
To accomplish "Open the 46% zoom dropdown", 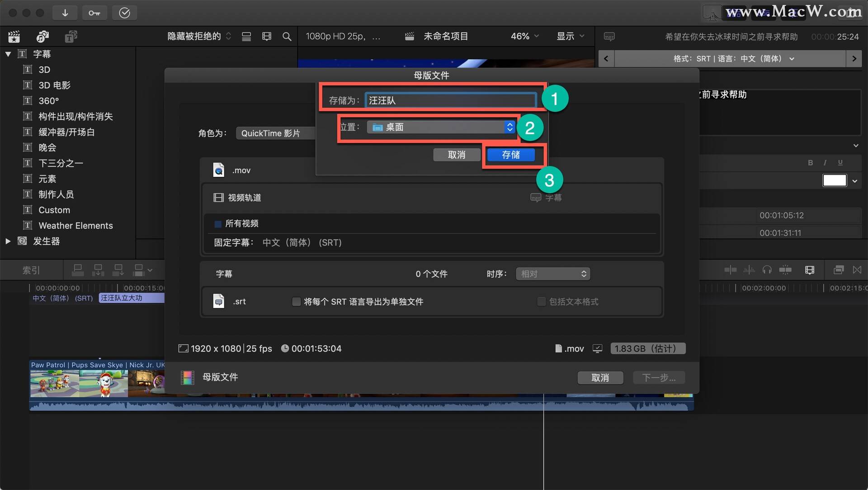I will point(525,36).
